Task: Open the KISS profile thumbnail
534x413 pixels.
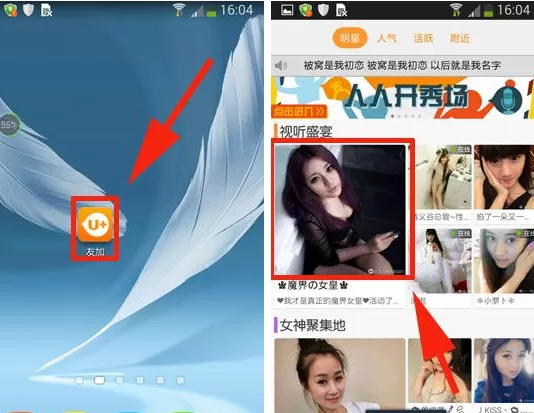Action: click(504, 371)
